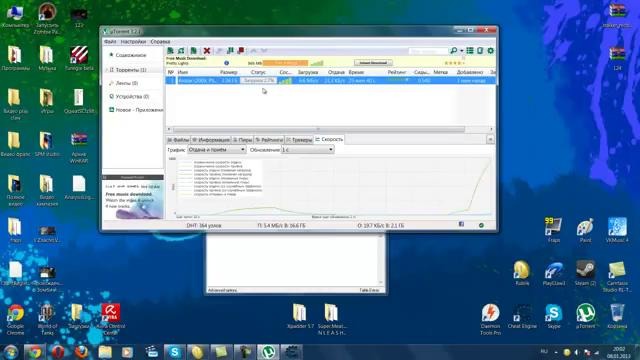Open Avira Control Center desktop shortcut
The width and height of the screenshot is (640, 360).
[111, 319]
